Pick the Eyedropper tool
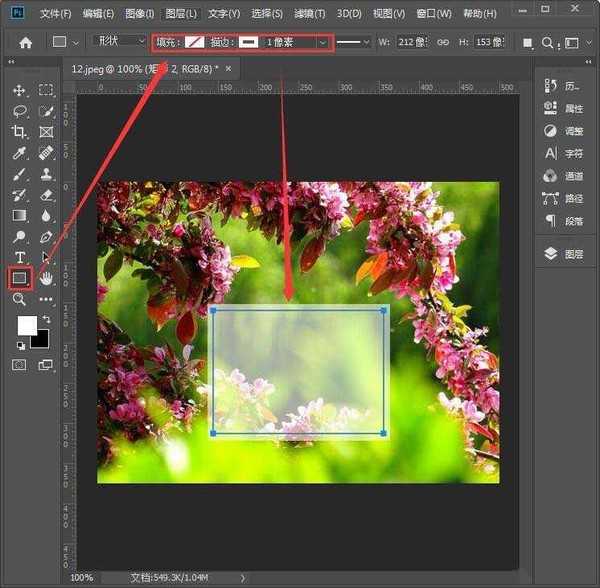The image size is (600, 588). click(19, 153)
